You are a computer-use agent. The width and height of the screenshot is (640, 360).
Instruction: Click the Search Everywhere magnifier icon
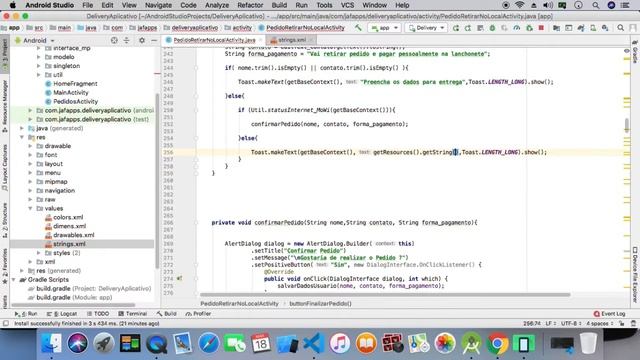(620, 28)
